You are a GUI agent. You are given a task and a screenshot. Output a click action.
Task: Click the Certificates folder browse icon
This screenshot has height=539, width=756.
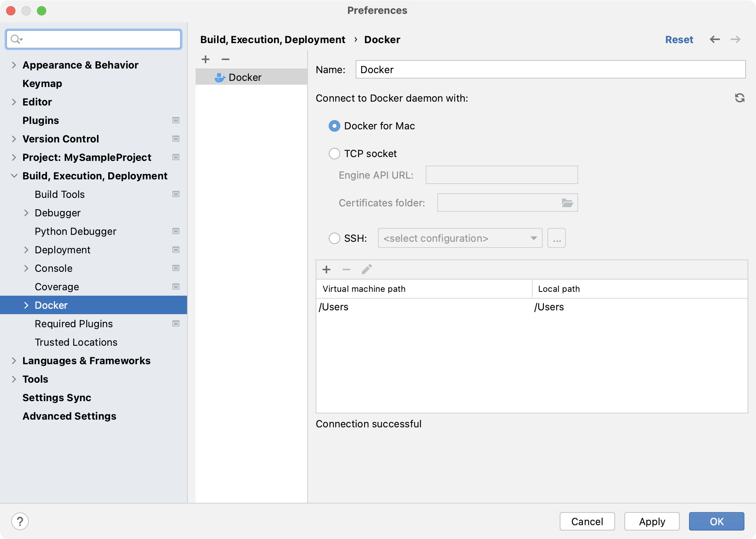[x=567, y=203]
